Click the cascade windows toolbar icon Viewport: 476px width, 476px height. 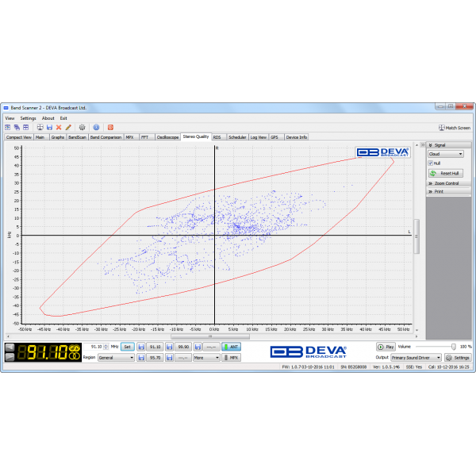tap(17, 127)
